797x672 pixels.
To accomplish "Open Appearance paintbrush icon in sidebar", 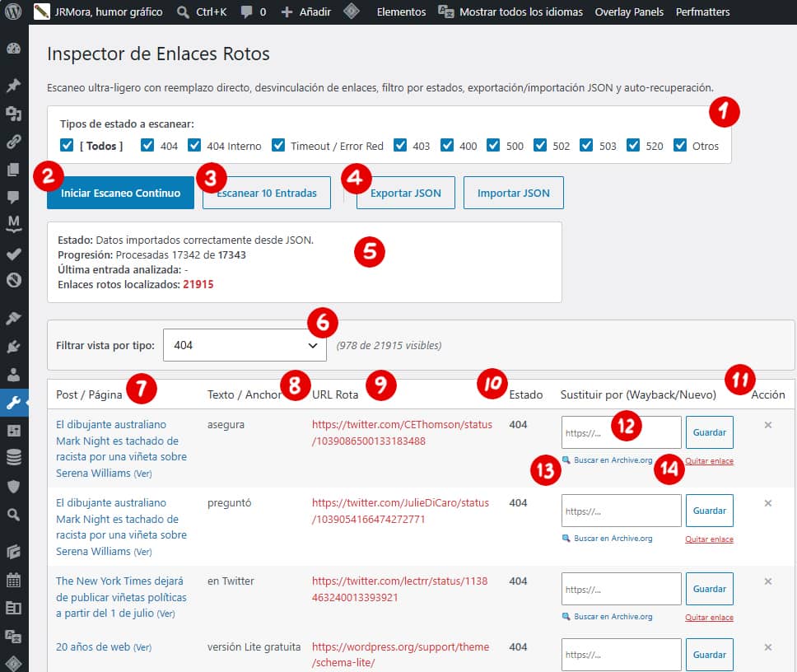I will pos(14,318).
